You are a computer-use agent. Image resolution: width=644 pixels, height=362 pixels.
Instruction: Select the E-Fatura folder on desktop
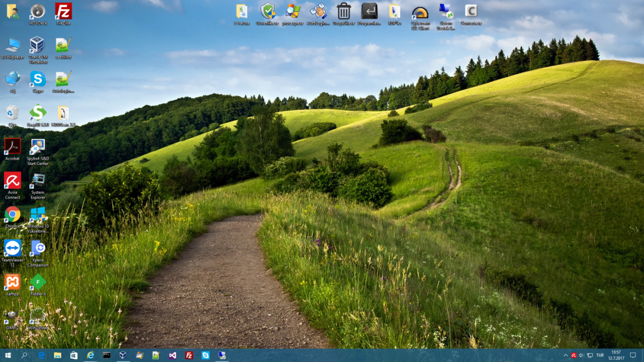tap(241, 14)
